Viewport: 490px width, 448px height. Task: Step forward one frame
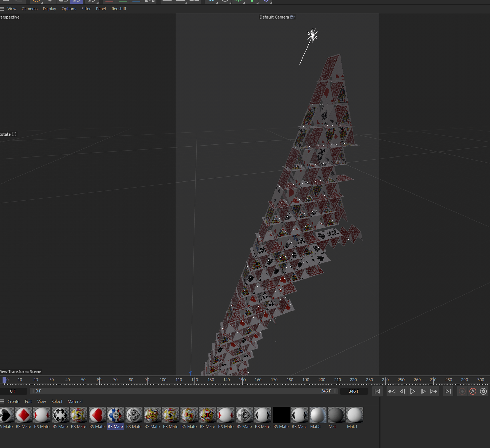click(423, 391)
